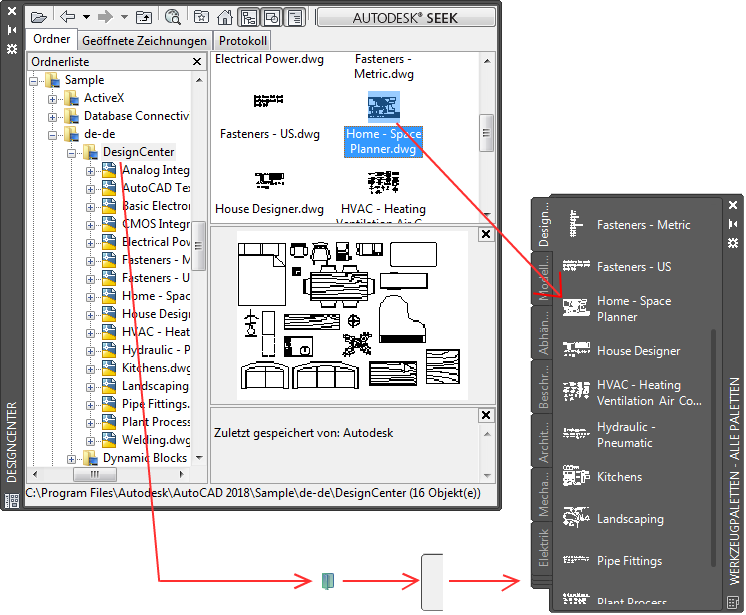Image resolution: width=746 pixels, height=615 pixels.
Task: Select the DesignCenter folder in tree
Action: tap(138, 152)
